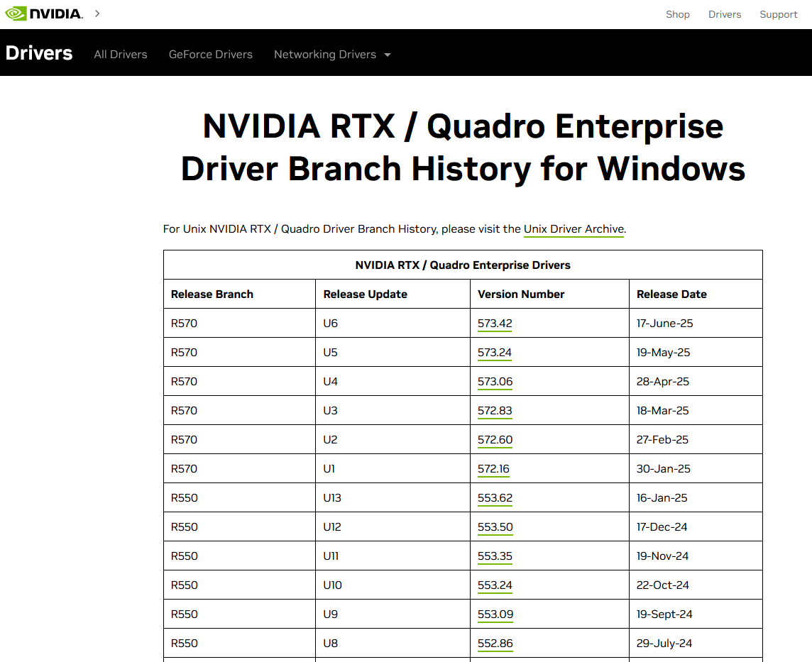Open driver version 572.16
Screen dimensions: 812x662
[493, 468]
